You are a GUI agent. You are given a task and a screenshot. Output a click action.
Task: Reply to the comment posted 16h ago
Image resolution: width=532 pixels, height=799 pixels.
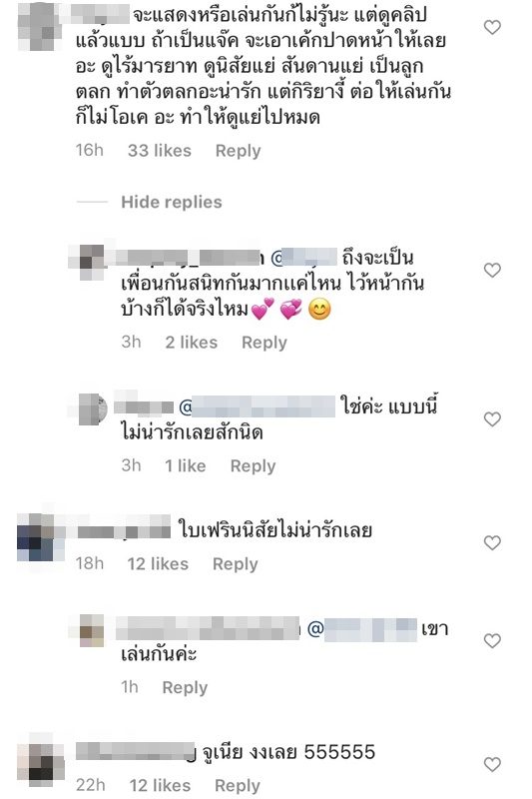238,151
